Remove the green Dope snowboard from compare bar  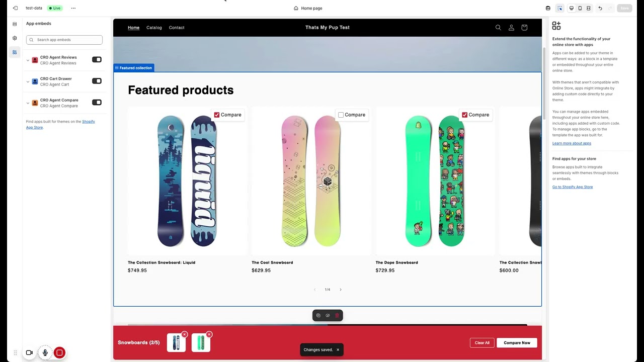[x=209, y=334]
